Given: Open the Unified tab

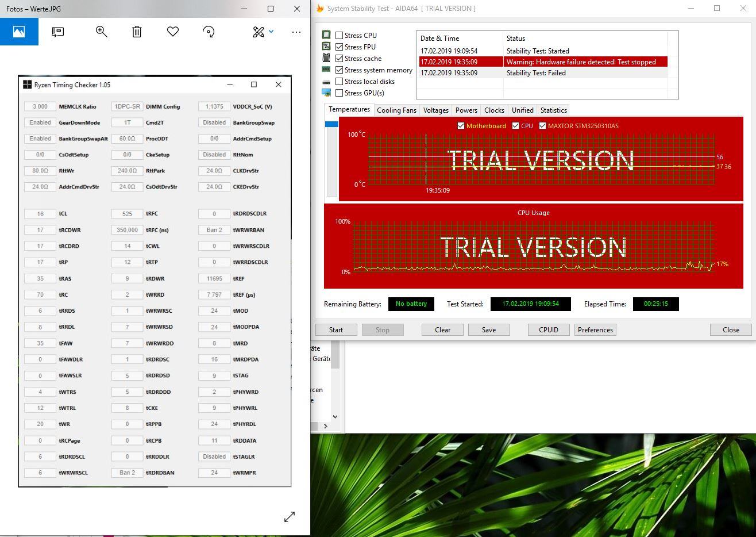Looking at the screenshot, I should [x=523, y=110].
